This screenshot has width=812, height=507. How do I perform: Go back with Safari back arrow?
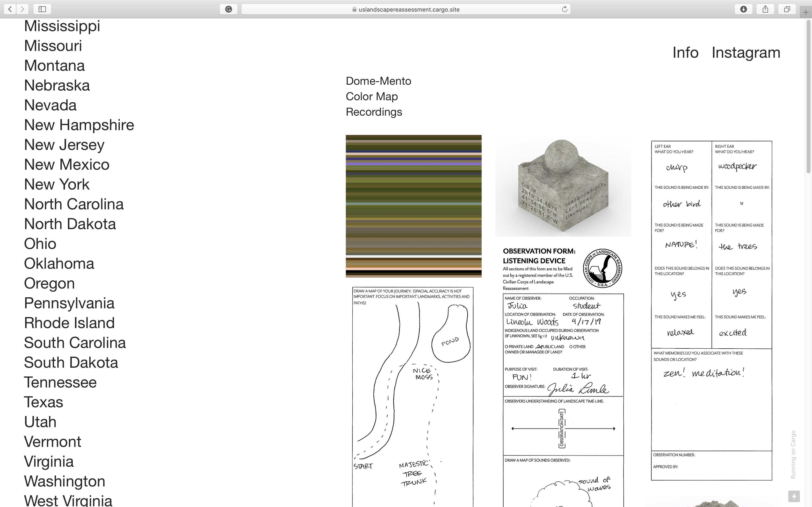pyautogui.click(x=10, y=9)
